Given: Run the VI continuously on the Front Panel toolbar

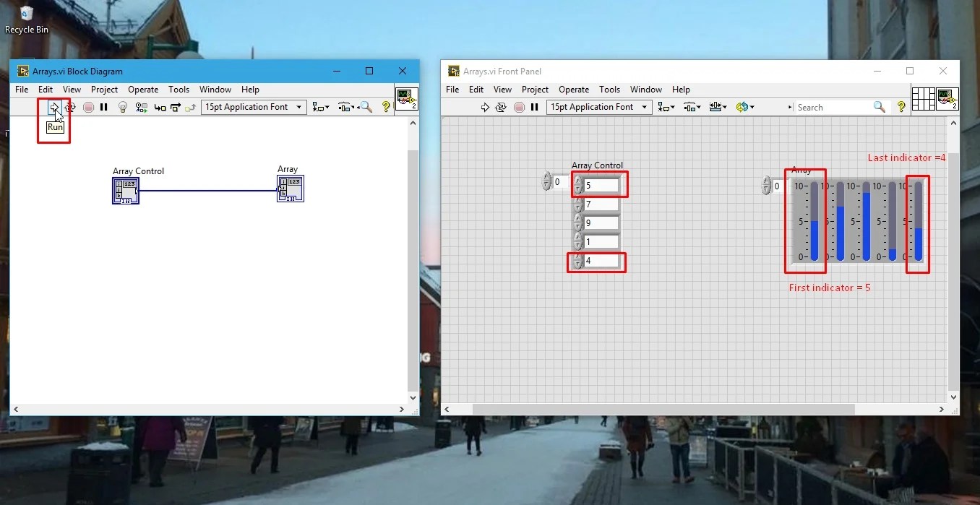Looking at the screenshot, I should click(x=502, y=107).
